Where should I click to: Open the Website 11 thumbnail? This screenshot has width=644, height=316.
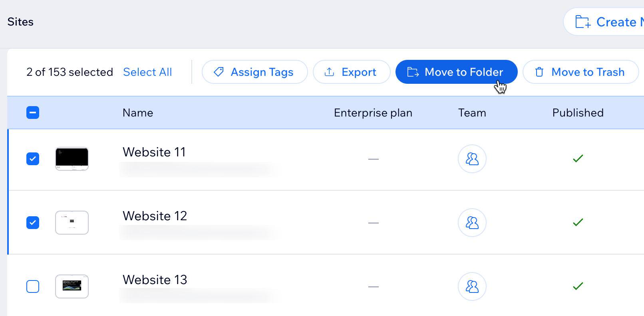pyautogui.click(x=72, y=159)
